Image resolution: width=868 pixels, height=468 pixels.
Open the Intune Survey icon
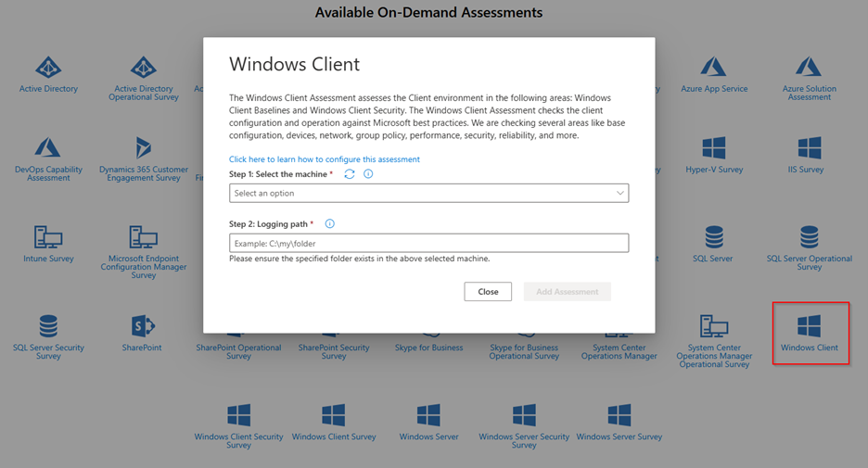[x=48, y=236]
